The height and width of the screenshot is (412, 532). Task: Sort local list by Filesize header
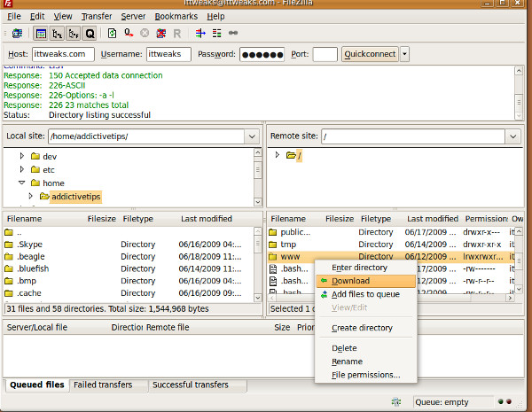click(101, 219)
